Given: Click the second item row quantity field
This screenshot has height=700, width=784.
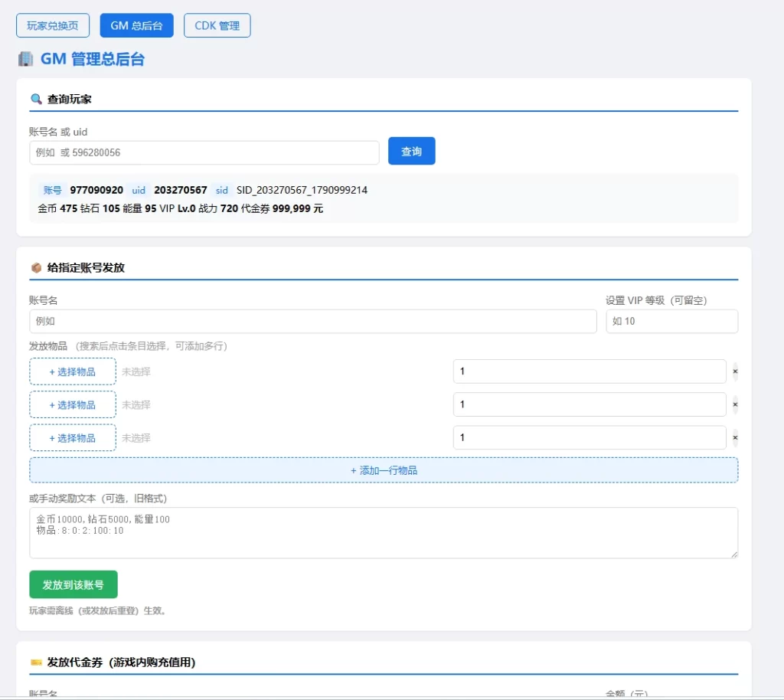Looking at the screenshot, I should [x=590, y=404].
